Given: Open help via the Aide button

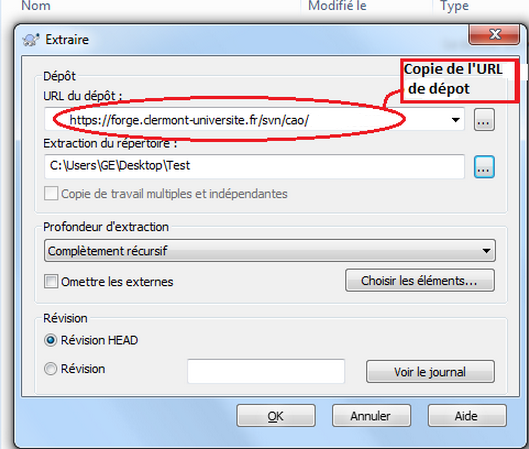Looking at the screenshot, I should coord(467,416).
